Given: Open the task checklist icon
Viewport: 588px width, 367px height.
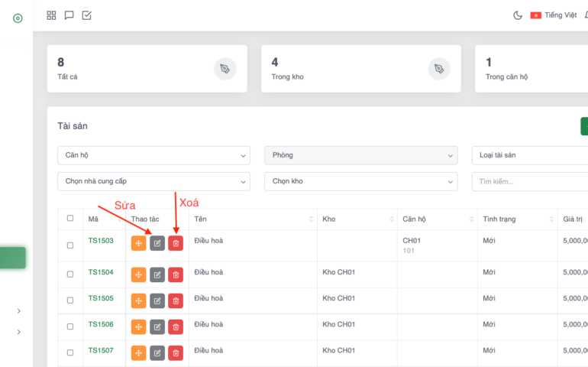Looking at the screenshot, I should [x=86, y=15].
